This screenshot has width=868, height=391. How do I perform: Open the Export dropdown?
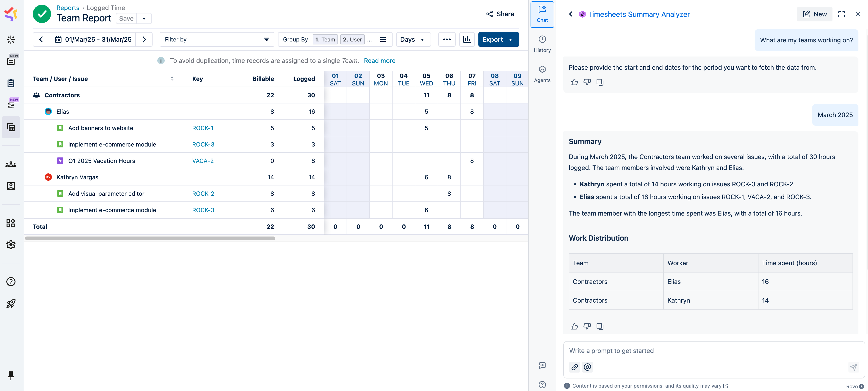coord(498,39)
